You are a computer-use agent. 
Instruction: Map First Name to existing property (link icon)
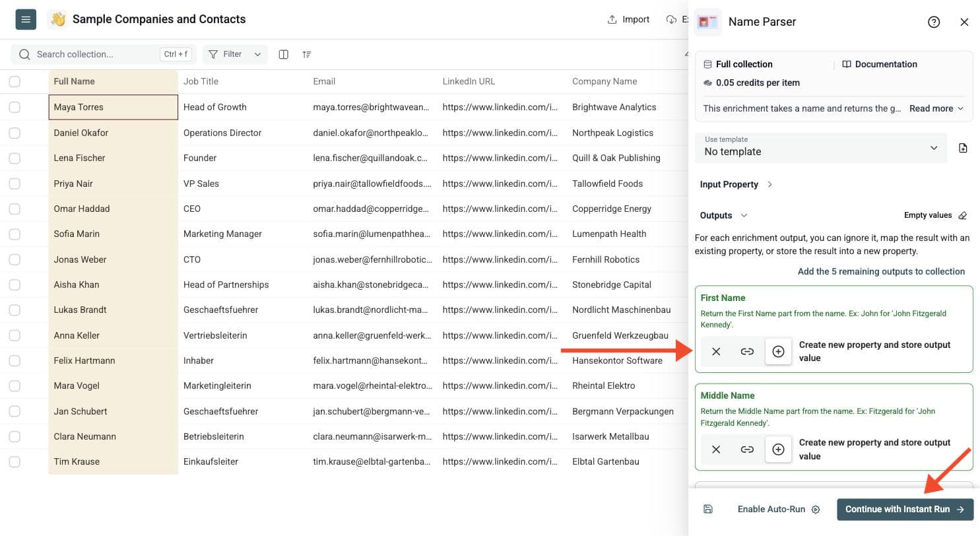coord(747,352)
